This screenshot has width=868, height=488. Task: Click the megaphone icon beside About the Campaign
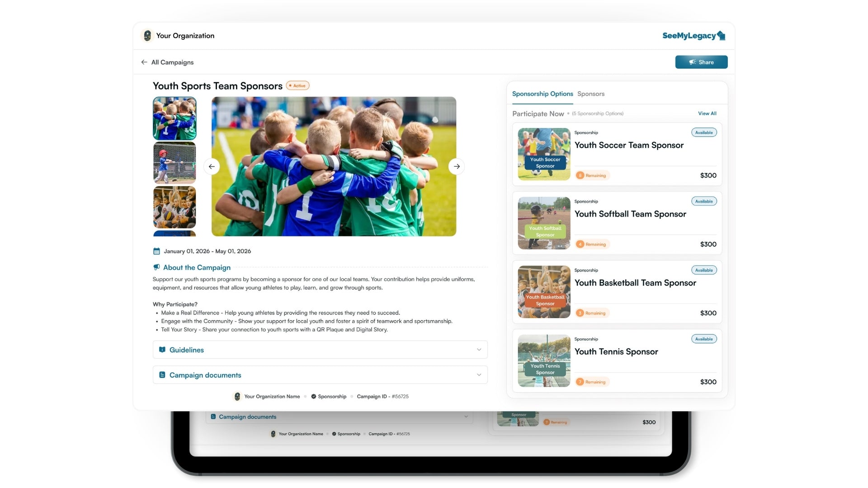pyautogui.click(x=156, y=267)
